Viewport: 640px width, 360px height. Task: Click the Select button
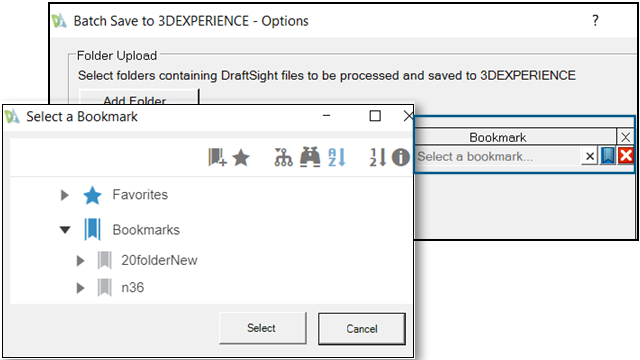tap(262, 328)
